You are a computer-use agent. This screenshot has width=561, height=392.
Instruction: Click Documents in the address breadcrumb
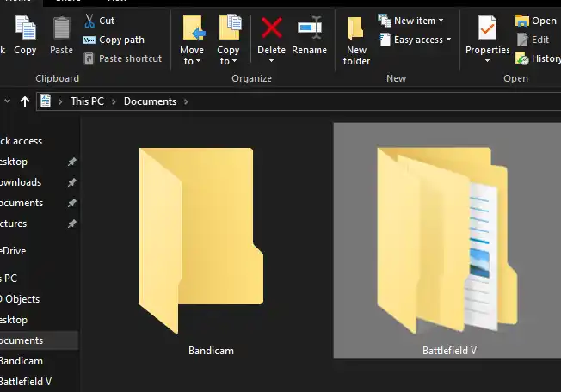(151, 101)
